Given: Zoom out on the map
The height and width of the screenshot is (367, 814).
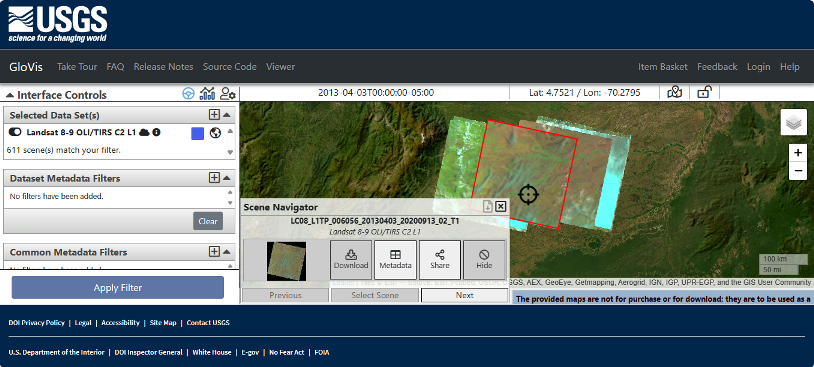Looking at the screenshot, I should tap(797, 171).
